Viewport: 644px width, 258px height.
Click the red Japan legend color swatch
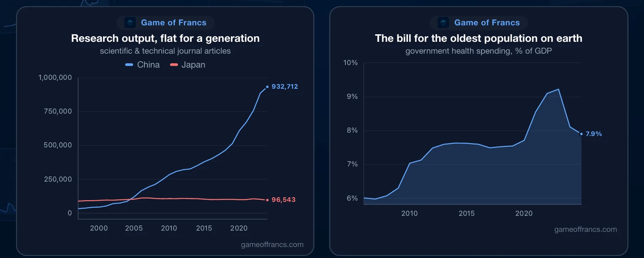click(x=173, y=65)
